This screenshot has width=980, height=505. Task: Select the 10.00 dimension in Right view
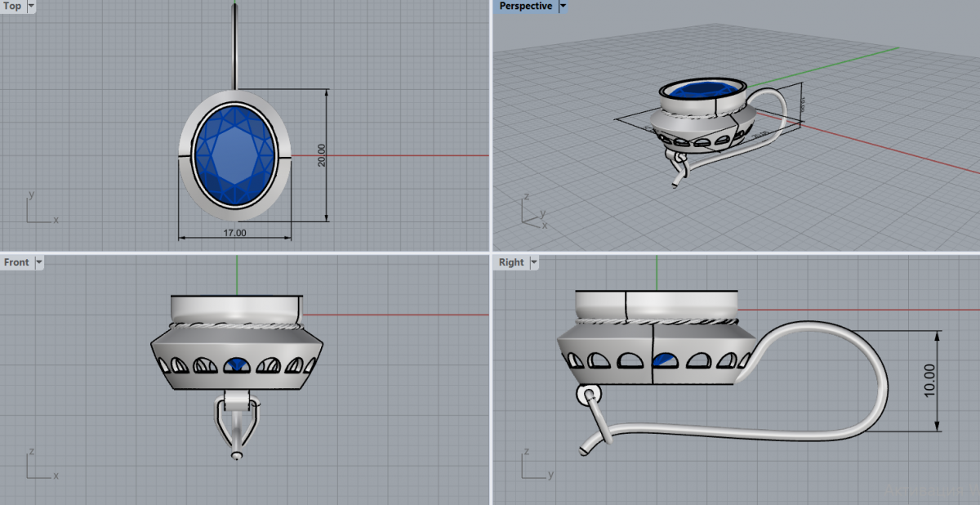click(929, 381)
